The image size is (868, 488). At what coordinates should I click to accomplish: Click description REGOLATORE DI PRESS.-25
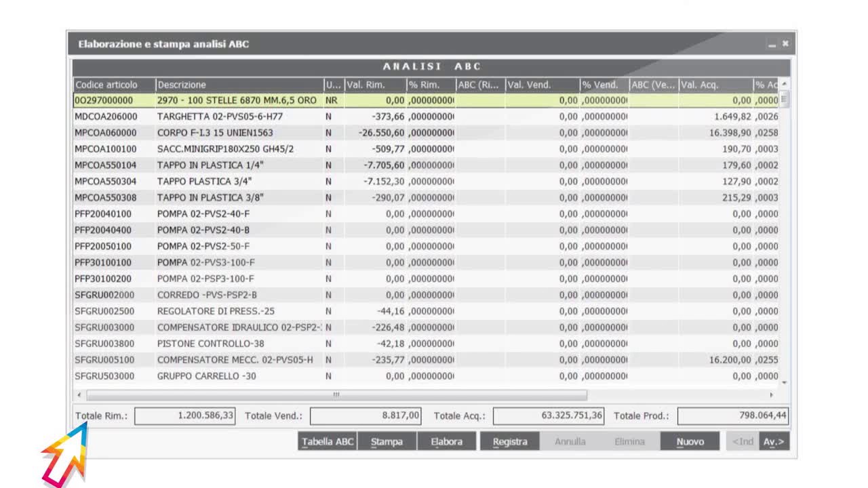point(216,312)
